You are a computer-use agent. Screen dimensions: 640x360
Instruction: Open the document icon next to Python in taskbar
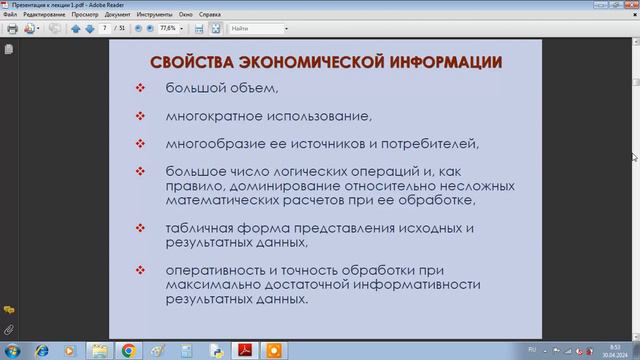click(187, 351)
